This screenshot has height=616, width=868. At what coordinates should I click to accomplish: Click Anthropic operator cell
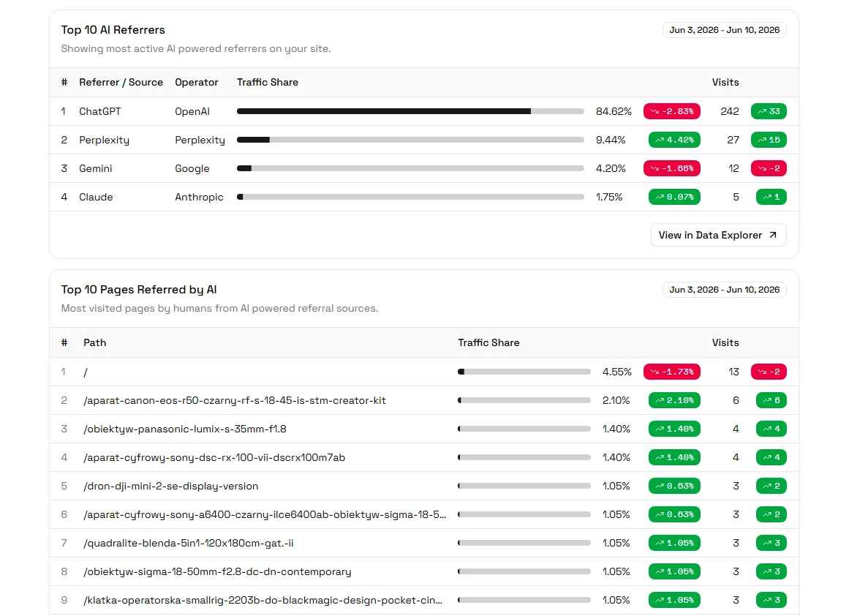click(200, 198)
